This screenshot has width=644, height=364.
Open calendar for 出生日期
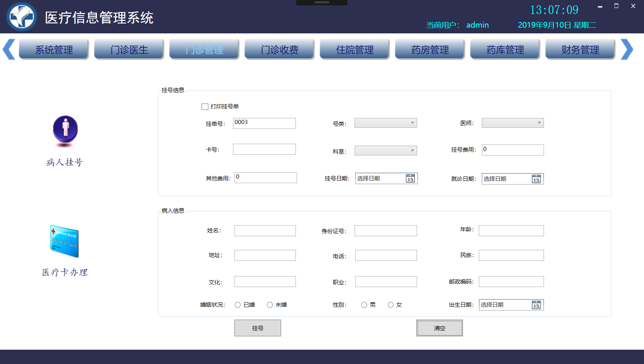click(x=536, y=305)
